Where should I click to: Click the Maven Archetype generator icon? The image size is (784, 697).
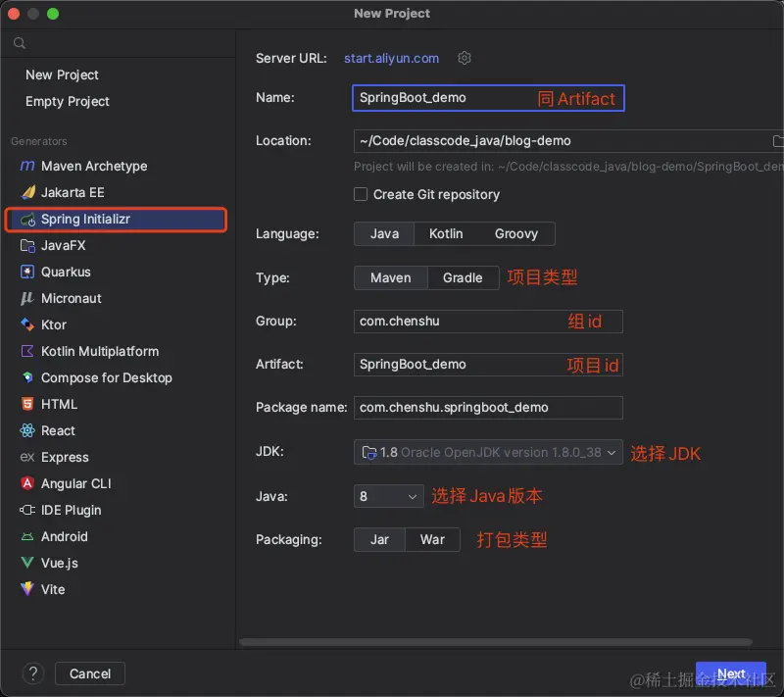coord(27,166)
